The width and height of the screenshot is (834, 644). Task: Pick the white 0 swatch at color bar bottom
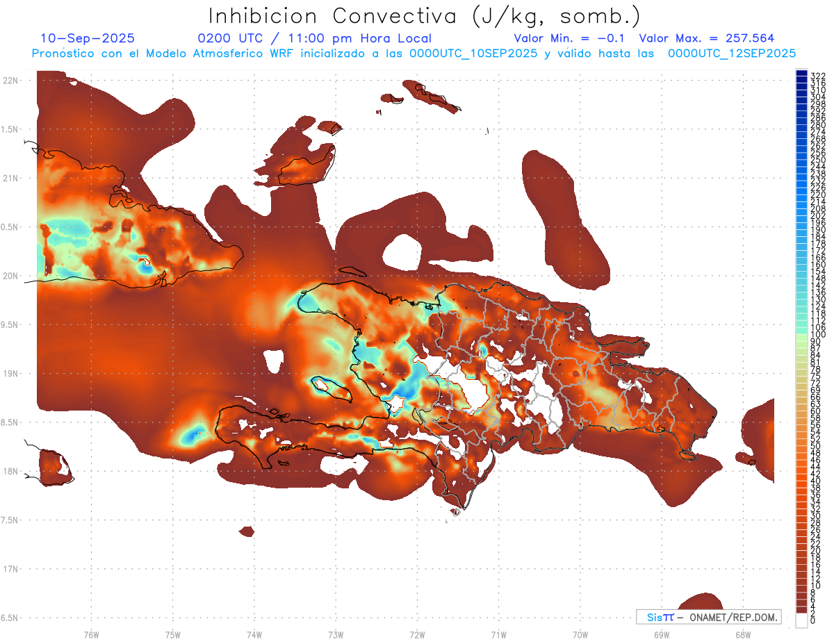[x=801, y=620]
